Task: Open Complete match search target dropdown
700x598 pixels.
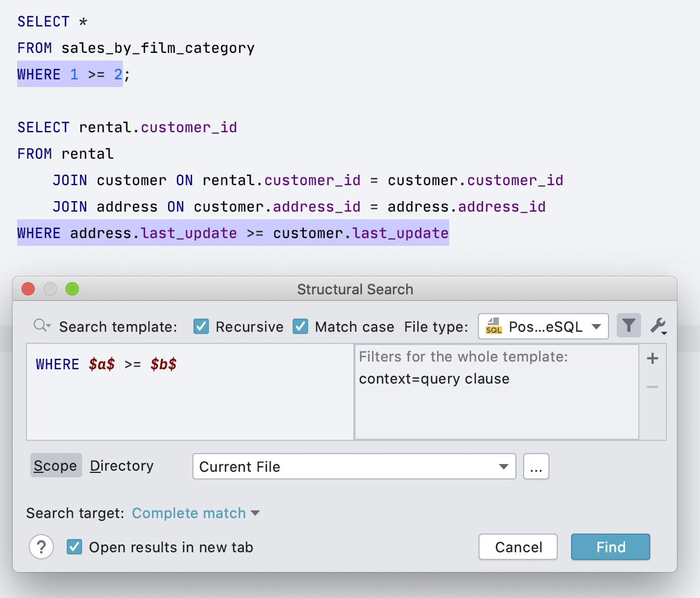Action: pos(196,513)
